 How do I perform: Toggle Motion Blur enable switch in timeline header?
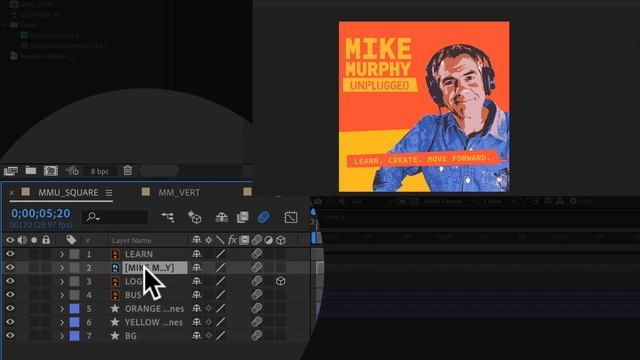(264, 217)
